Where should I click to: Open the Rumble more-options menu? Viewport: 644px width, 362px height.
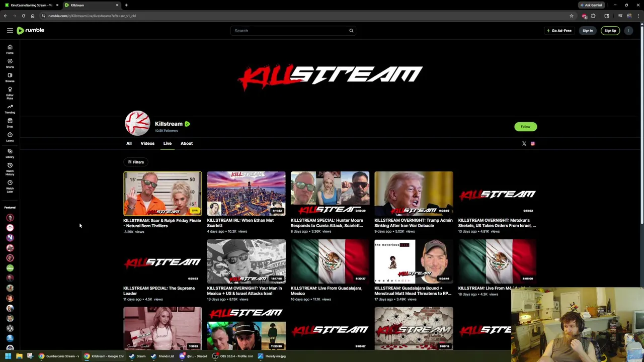pos(628,31)
